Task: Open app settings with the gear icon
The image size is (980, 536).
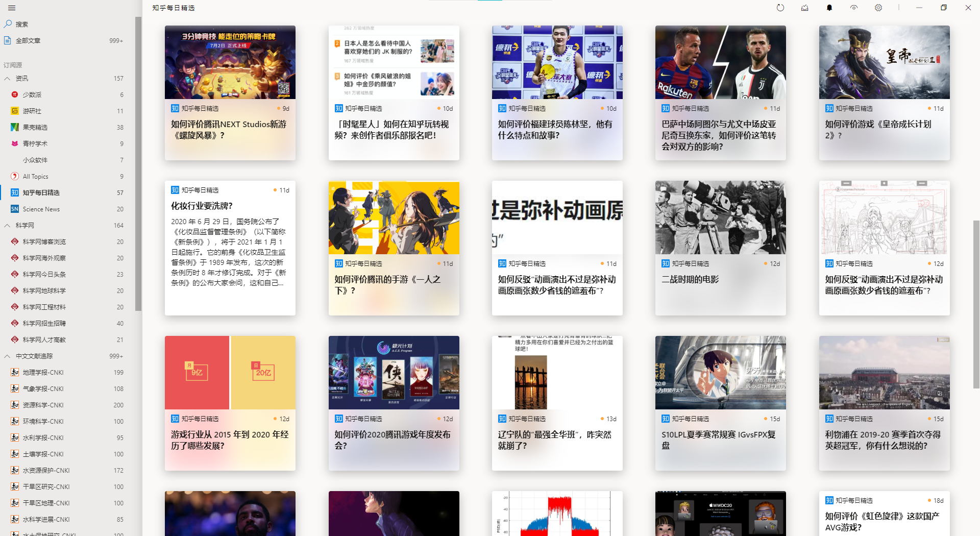Action: tap(878, 8)
